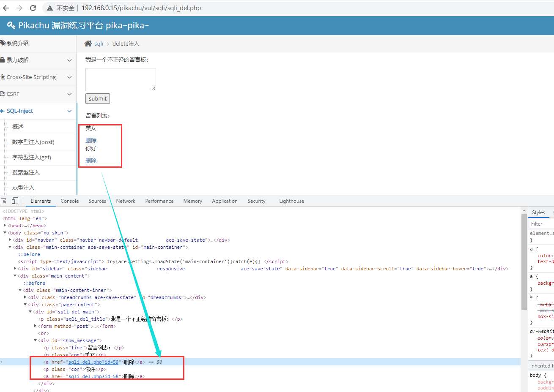Viewport: 554px width, 392px height.
Task: Collapse the SQL-Inject sidebar menu
Action: [x=69, y=111]
